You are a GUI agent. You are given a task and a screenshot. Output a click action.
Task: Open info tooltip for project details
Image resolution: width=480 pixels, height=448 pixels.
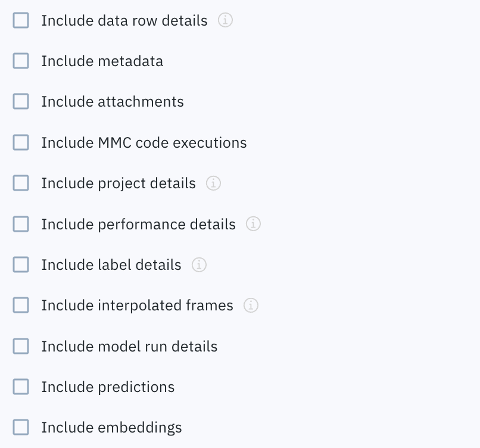point(213,183)
